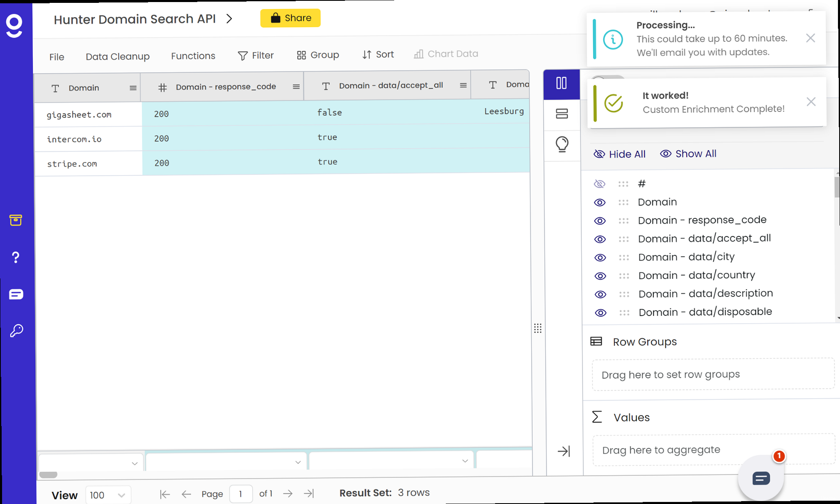The width and height of the screenshot is (840, 504).
Task: Expand the file name chevron
Action: pyautogui.click(x=229, y=19)
